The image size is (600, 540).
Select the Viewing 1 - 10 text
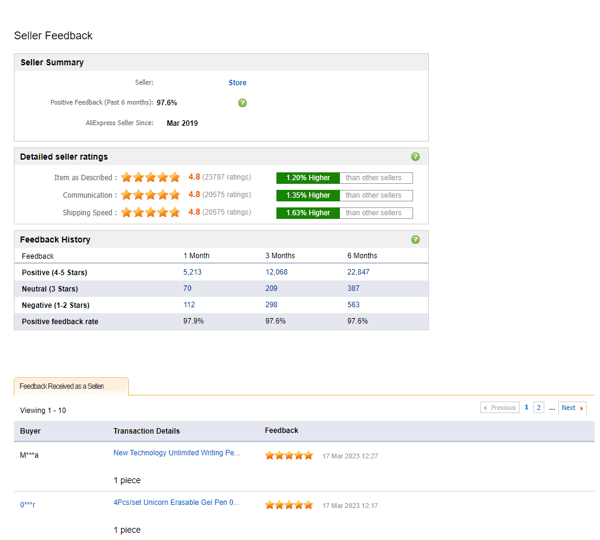tap(43, 410)
